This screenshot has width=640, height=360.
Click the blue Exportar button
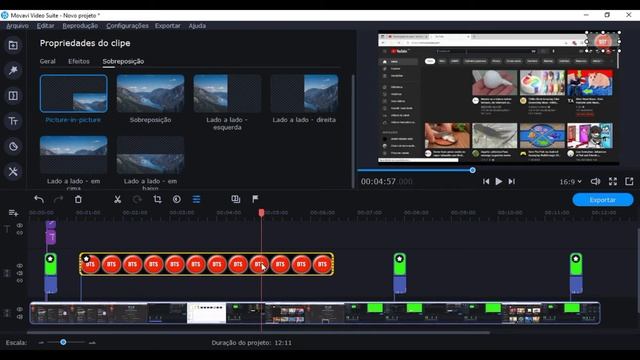[x=603, y=200]
